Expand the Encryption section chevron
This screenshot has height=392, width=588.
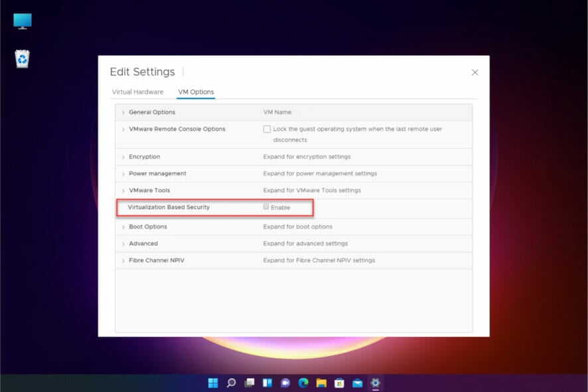click(x=123, y=157)
